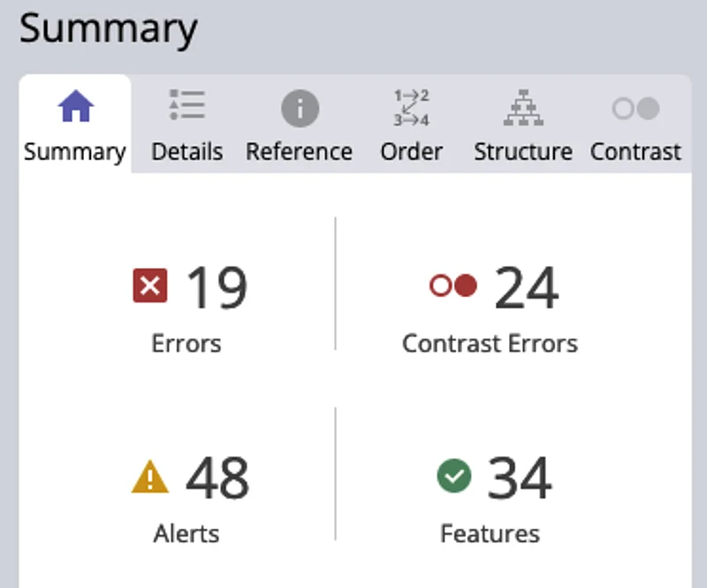Select the 1-2-3-4 Order tab icon
This screenshot has height=588, width=707.
411,107
